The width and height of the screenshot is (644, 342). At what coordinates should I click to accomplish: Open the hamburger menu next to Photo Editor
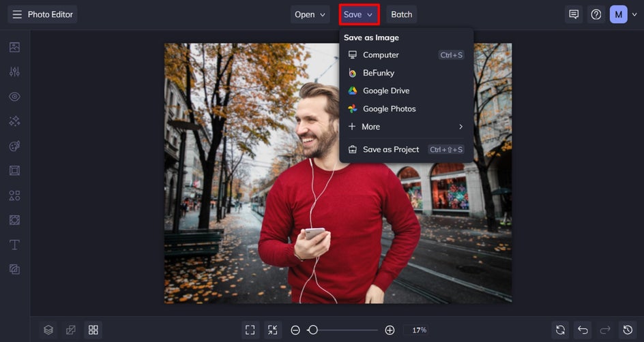[17, 14]
